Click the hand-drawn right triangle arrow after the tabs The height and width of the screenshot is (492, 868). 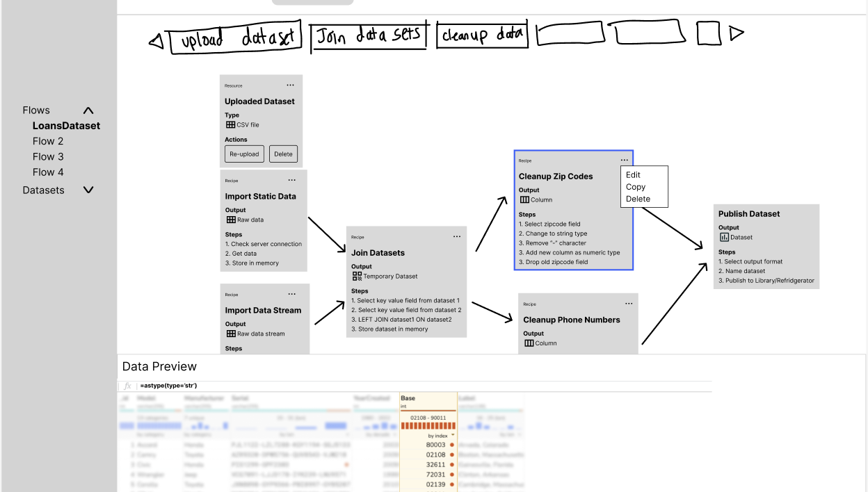[736, 32]
